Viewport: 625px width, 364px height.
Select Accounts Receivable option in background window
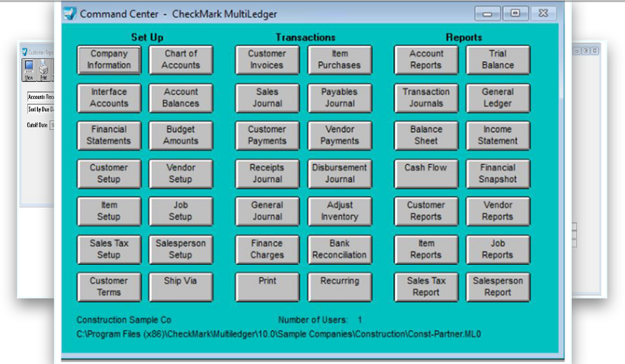(41, 97)
